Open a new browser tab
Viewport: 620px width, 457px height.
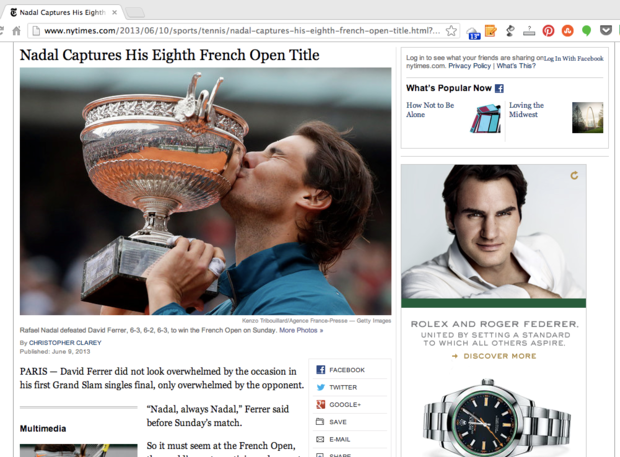tap(135, 13)
